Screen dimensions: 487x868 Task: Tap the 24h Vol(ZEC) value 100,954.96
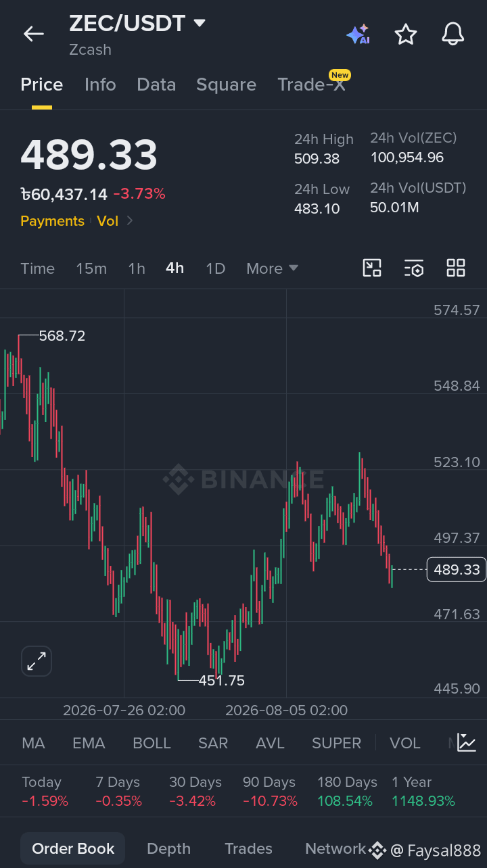(407, 158)
